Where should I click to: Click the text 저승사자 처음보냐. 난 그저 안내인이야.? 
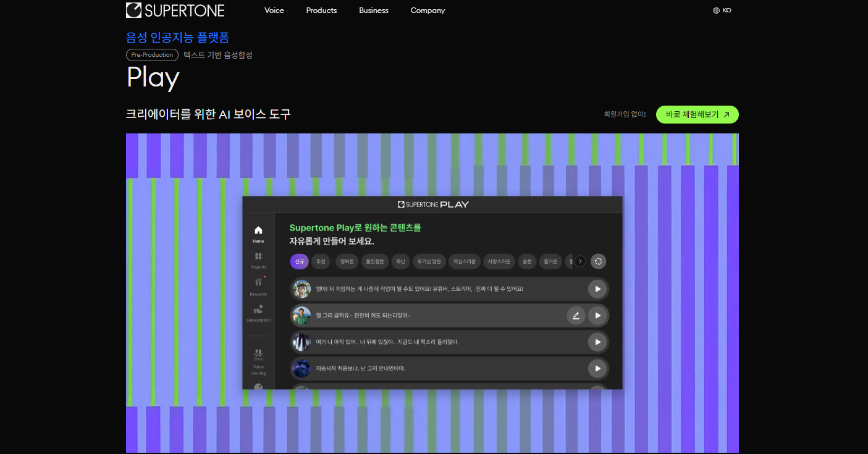click(360, 368)
